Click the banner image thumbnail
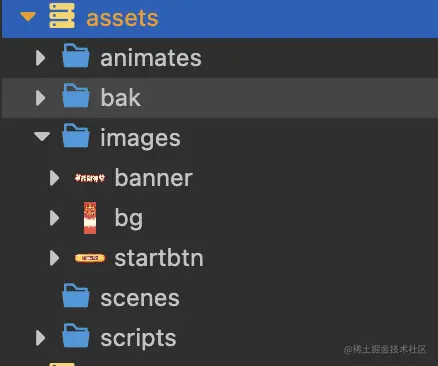 coord(90,178)
